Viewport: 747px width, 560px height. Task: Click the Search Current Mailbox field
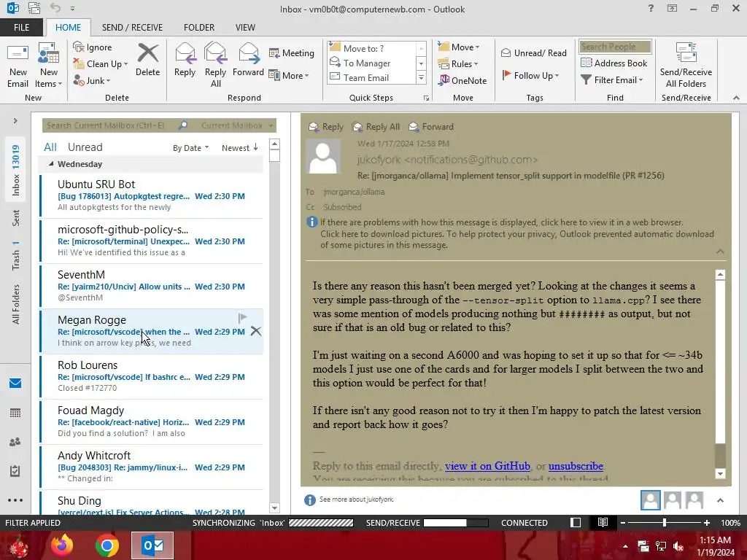tap(109, 125)
